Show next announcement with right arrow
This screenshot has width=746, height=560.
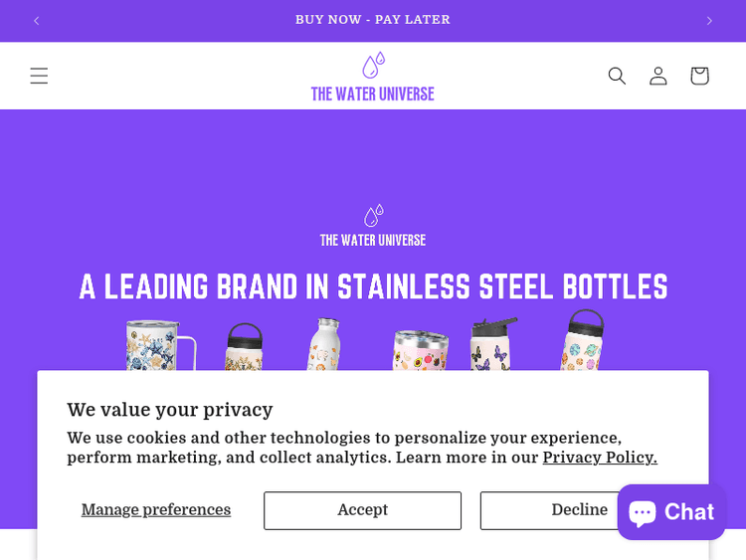pos(709,21)
